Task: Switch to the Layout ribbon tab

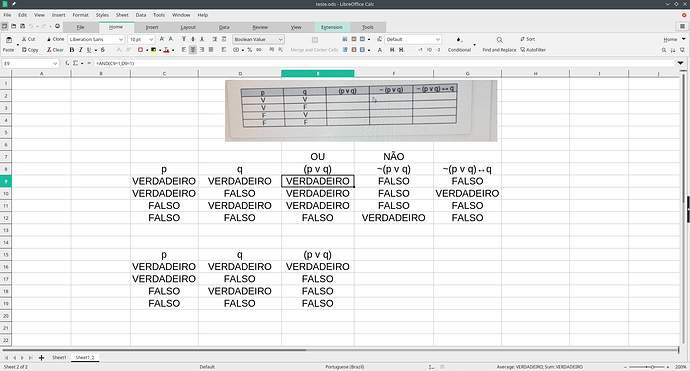Action: 188,27
